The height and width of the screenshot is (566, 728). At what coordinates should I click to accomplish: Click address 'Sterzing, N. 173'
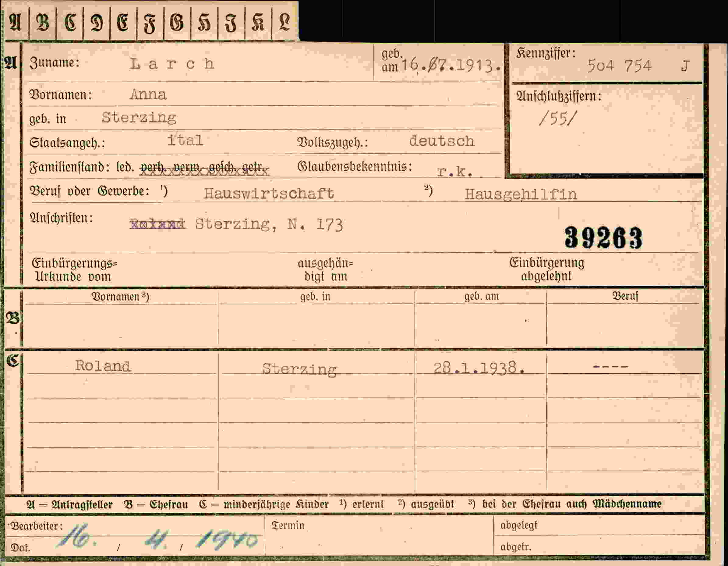click(x=269, y=224)
